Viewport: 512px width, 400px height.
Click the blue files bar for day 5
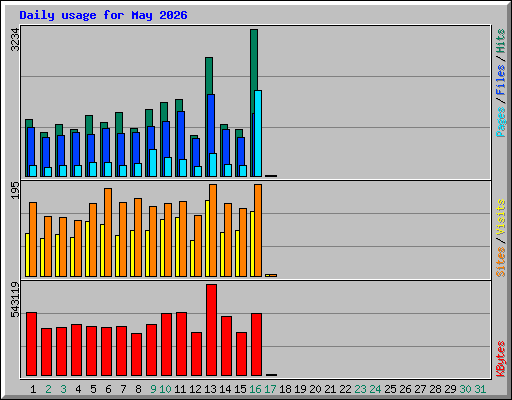pyautogui.click(x=91, y=148)
